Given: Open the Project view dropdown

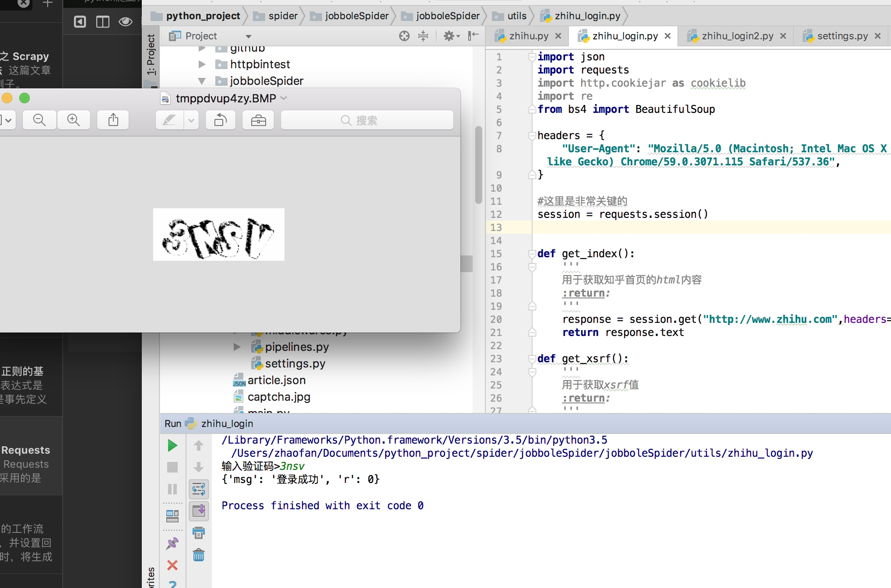Looking at the screenshot, I should [248, 36].
